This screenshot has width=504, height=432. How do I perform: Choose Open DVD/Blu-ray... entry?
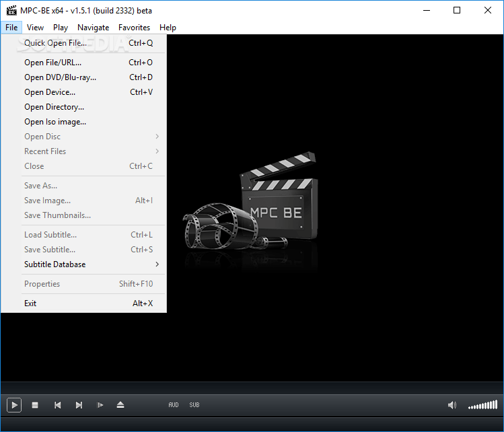coord(83,77)
